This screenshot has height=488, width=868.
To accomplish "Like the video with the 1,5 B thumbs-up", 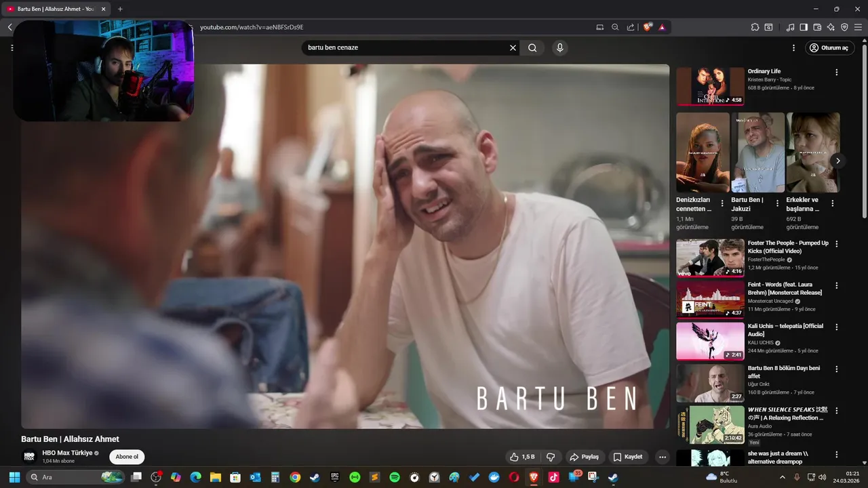I will pos(522,457).
